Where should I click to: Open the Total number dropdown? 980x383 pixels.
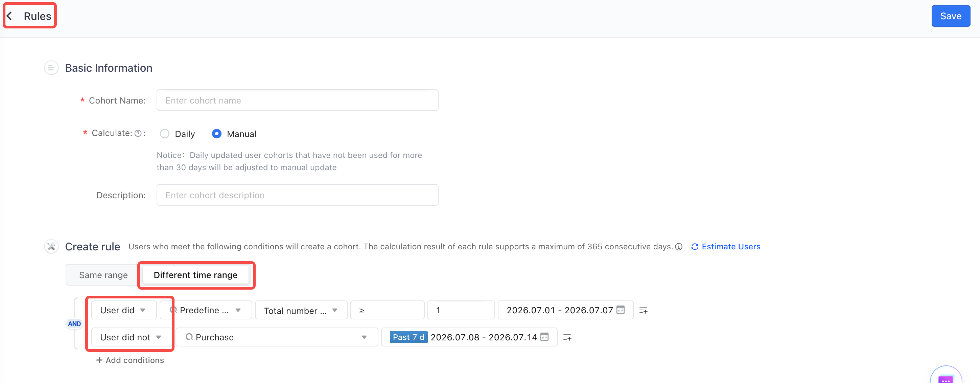[301, 310]
